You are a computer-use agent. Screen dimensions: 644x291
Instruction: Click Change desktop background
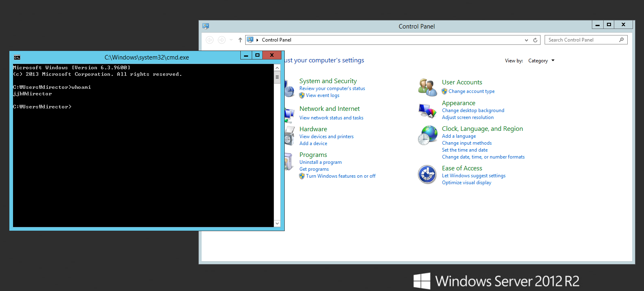[x=473, y=110]
